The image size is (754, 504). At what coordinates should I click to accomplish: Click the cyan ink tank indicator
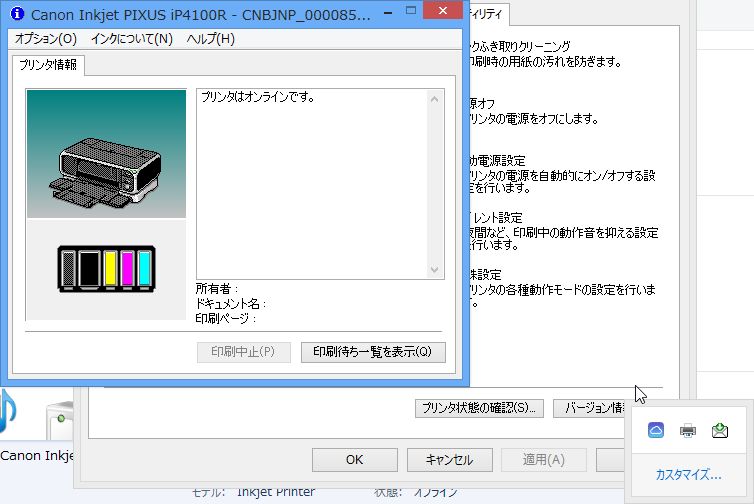coord(144,270)
